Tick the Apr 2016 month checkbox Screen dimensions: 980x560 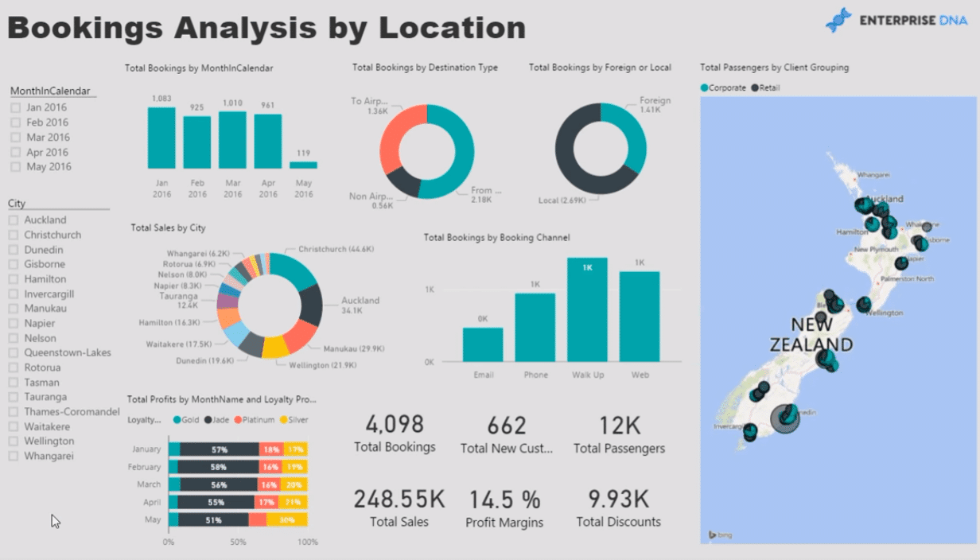click(15, 152)
